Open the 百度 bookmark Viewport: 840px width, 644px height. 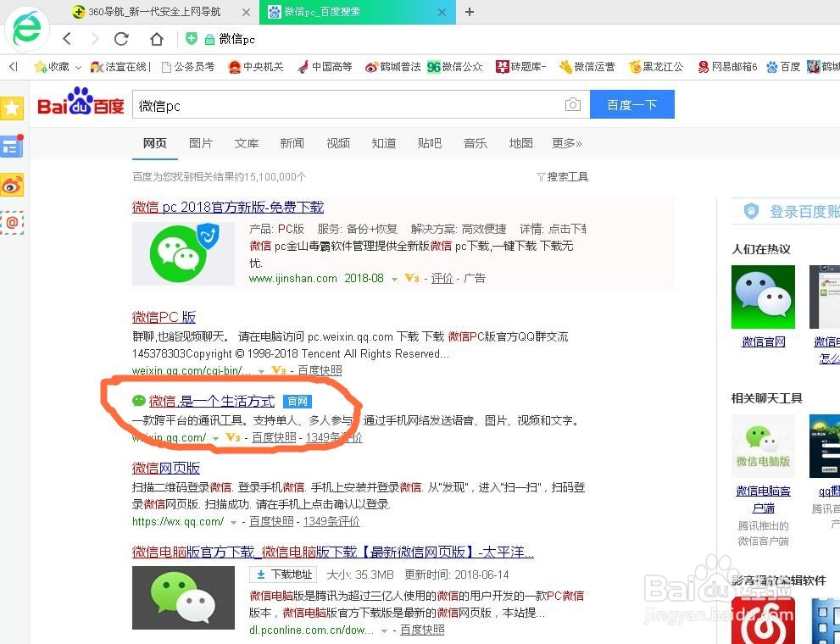pos(783,67)
